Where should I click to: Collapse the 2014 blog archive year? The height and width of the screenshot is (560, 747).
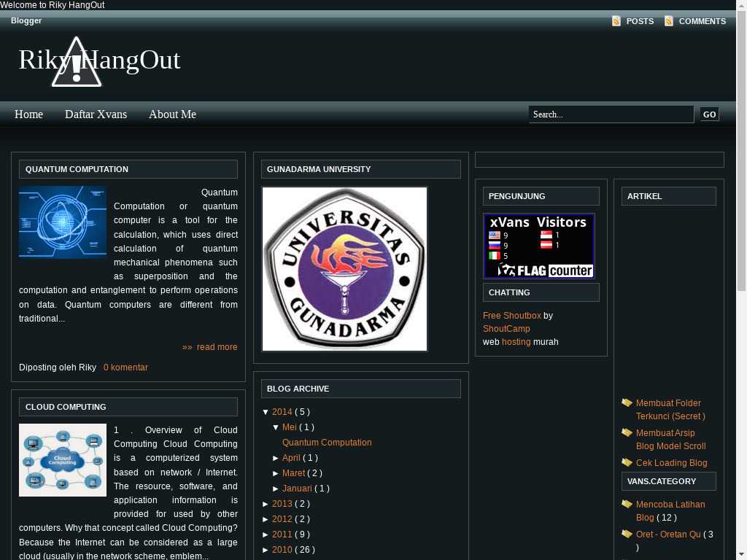(x=266, y=412)
